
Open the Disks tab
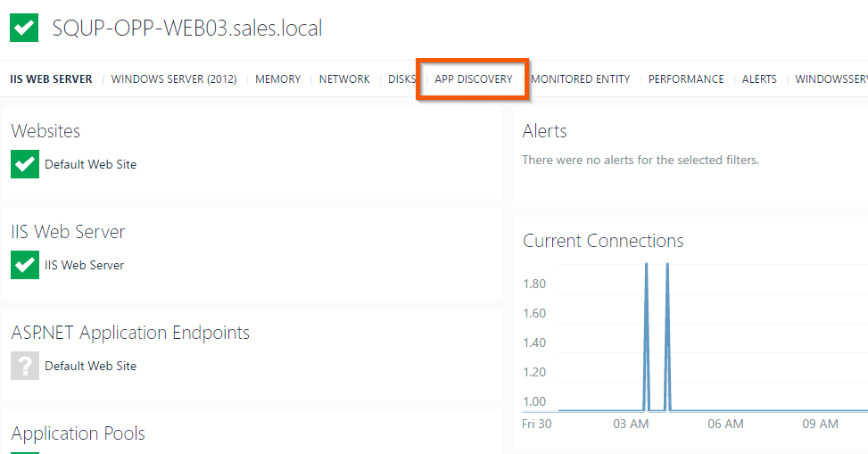click(x=402, y=79)
